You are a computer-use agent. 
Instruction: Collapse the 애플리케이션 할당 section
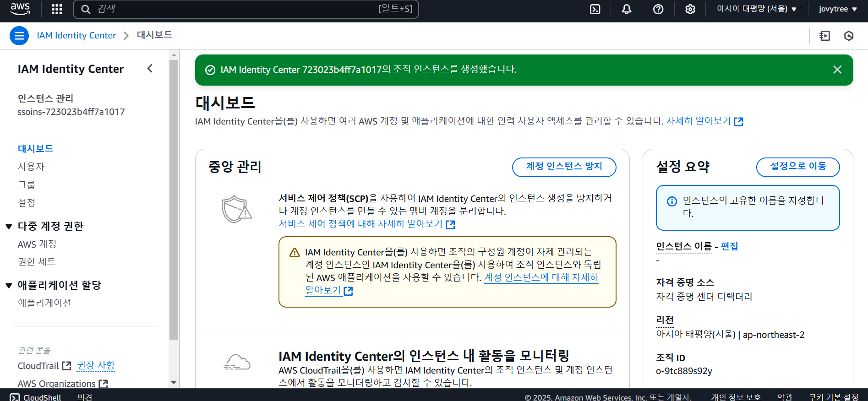tap(9, 286)
